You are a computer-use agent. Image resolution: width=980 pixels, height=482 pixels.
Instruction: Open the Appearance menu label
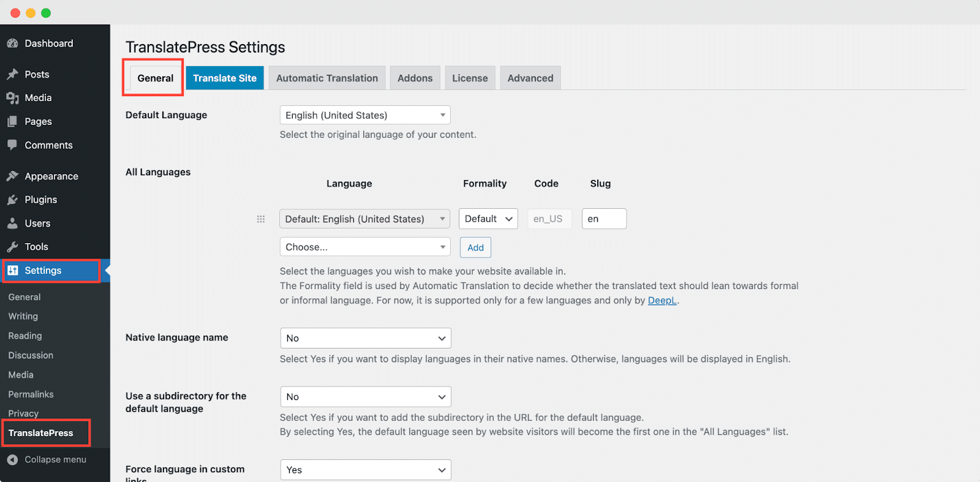(x=51, y=176)
